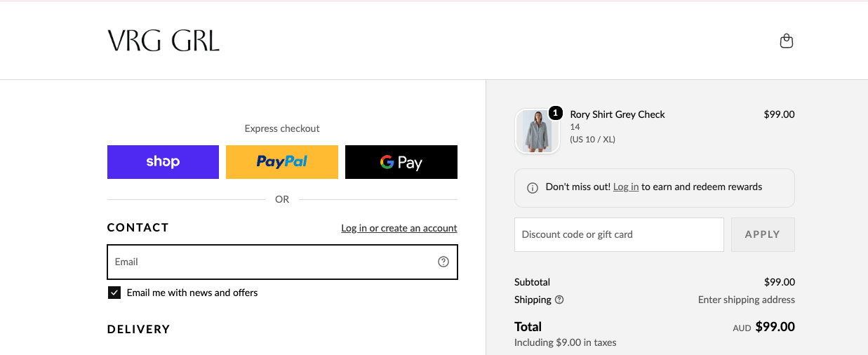
Task: Open Log in or create an account link
Action: pyautogui.click(x=399, y=228)
